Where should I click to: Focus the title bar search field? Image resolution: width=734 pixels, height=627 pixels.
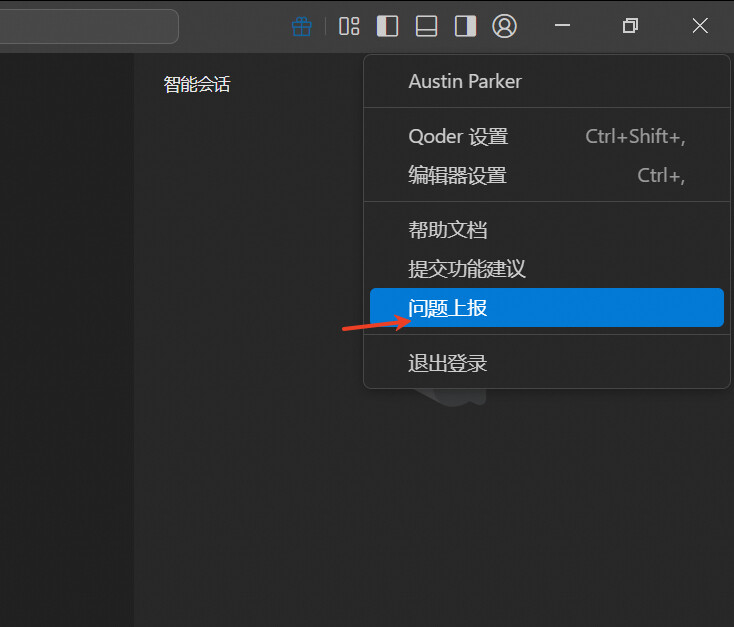coord(87,26)
